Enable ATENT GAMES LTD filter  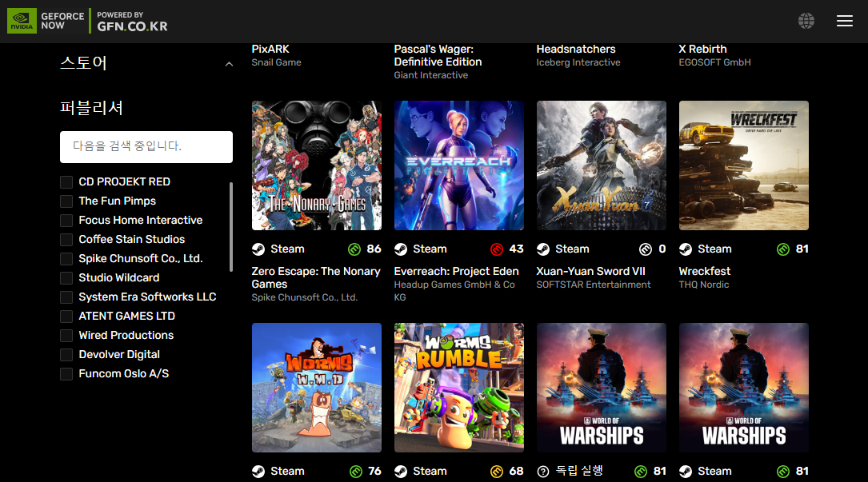click(66, 317)
